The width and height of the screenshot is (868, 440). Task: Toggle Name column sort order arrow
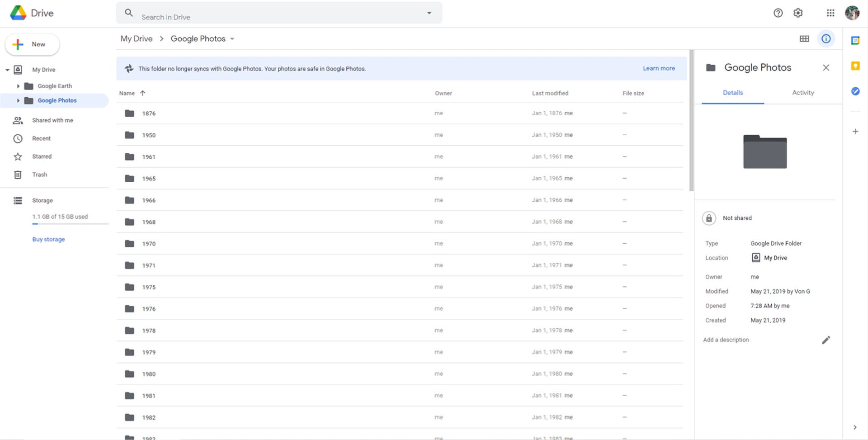[143, 93]
